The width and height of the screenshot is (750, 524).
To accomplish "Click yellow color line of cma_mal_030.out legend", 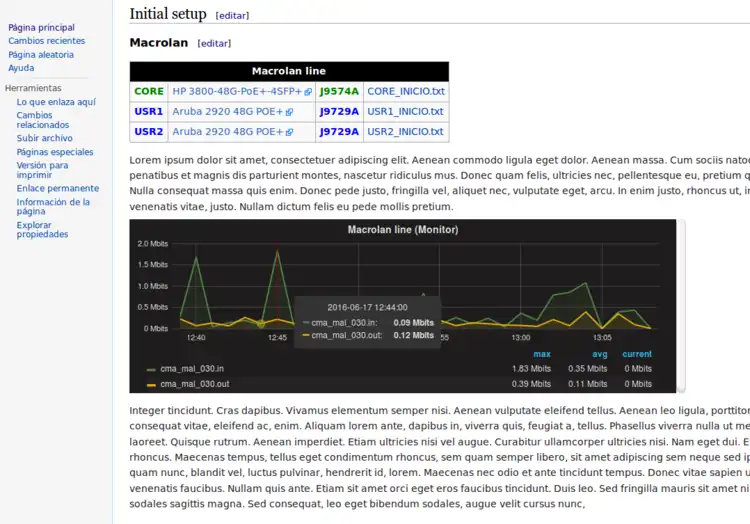I will point(151,385).
